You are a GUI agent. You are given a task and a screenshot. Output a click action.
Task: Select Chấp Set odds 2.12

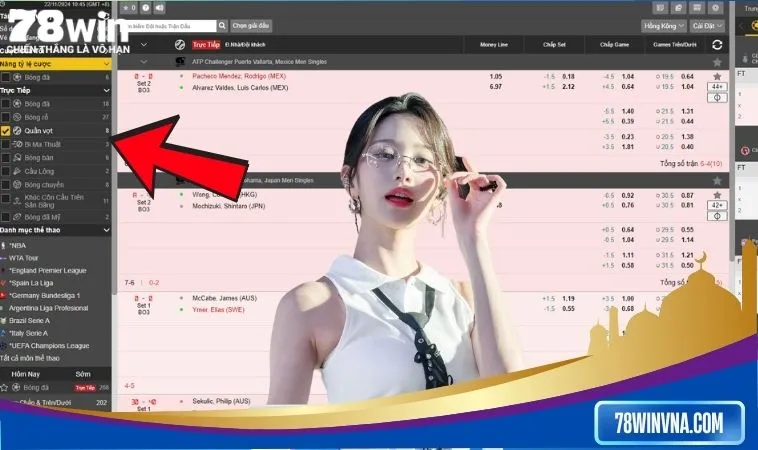click(568, 87)
